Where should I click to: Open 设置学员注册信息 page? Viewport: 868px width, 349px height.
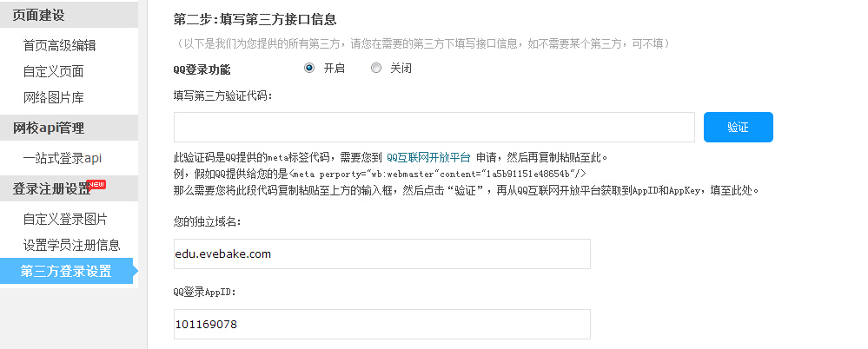click(x=71, y=245)
